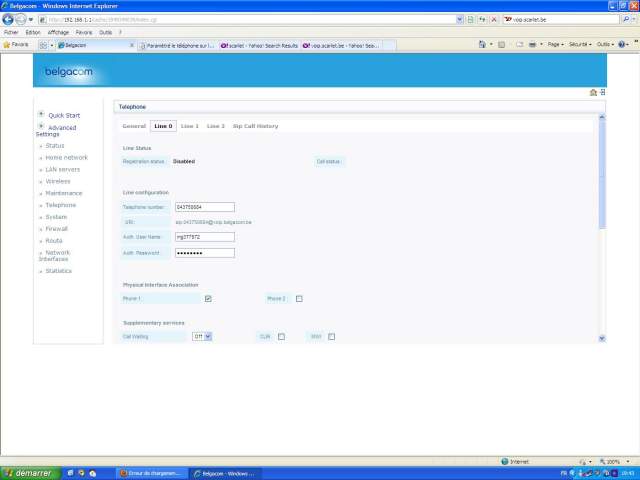Image resolution: width=640 pixels, height=480 pixels.
Task: Click the scroll down arrow of the Telephone panel
Action: coord(601,339)
